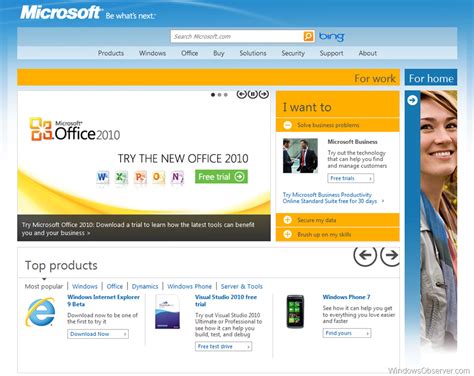Viewport: 474px width, 376px height.
Task: Click the Word icon in the Office banner
Action: pos(103,177)
